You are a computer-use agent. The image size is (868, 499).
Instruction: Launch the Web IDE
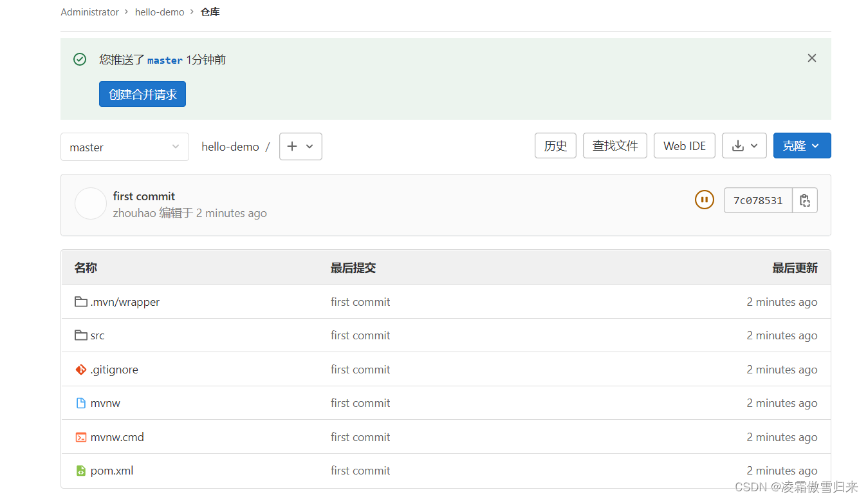point(685,146)
